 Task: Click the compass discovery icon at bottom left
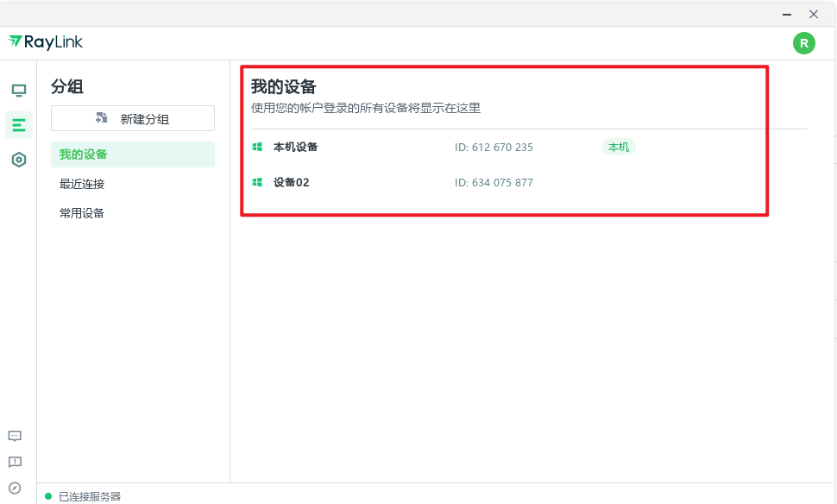(15, 486)
